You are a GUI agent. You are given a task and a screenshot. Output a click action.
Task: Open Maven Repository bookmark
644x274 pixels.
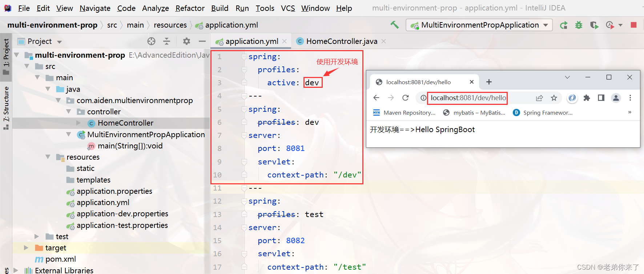[404, 113]
